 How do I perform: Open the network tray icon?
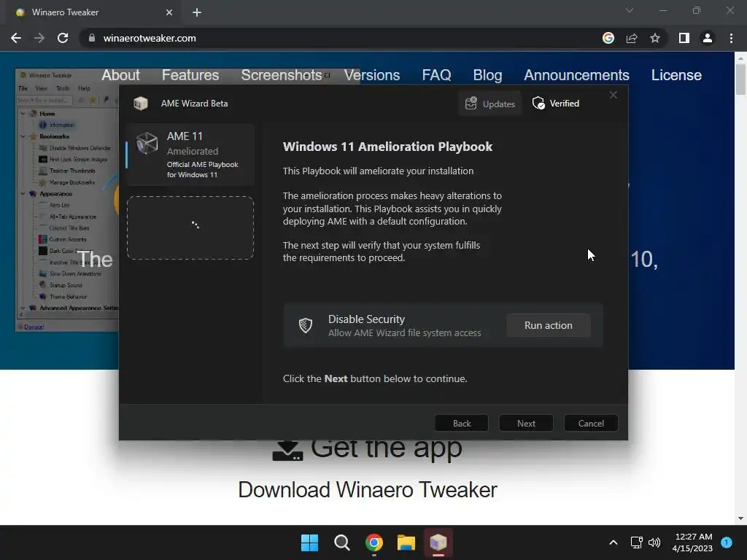(x=636, y=542)
